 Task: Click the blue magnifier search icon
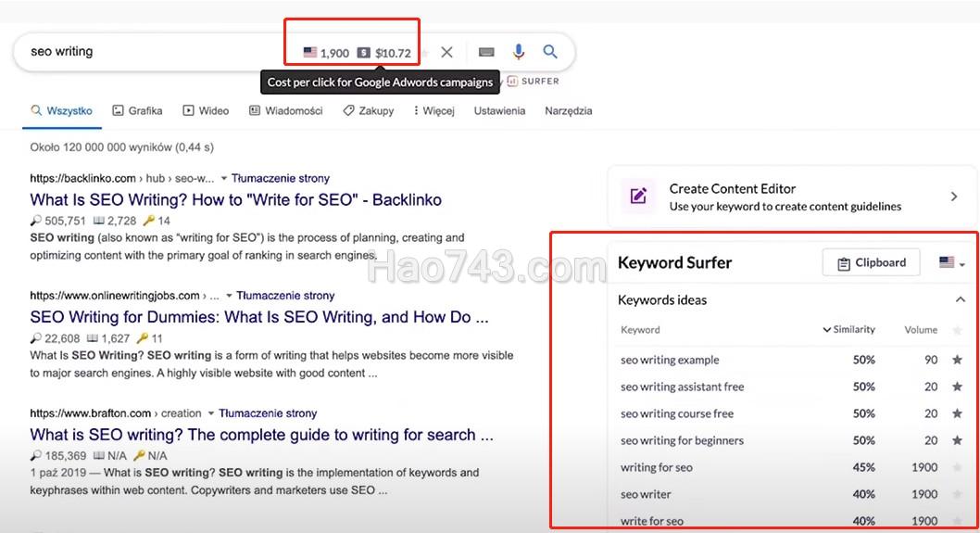coord(550,51)
